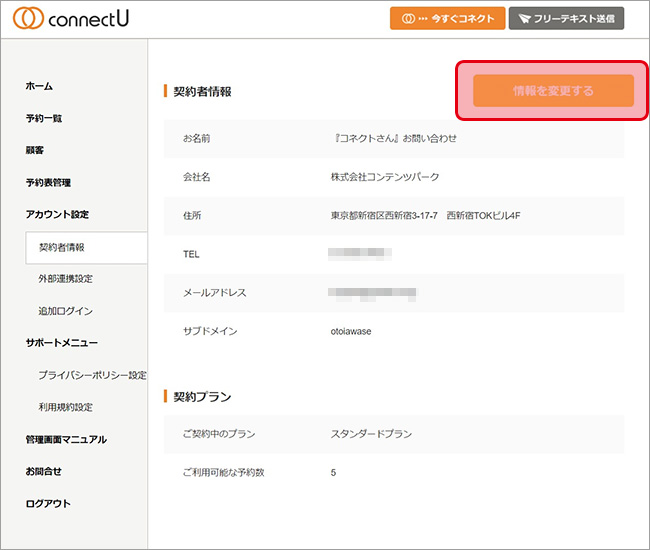Select 予約表管理 in the sidebar
This screenshot has height=550, width=650.
(48, 183)
